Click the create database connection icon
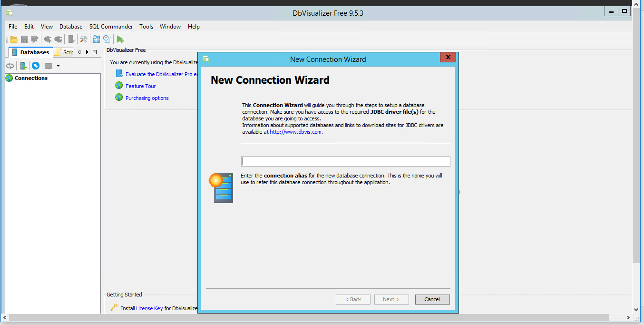The image size is (644, 325). click(x=23, y=66)
